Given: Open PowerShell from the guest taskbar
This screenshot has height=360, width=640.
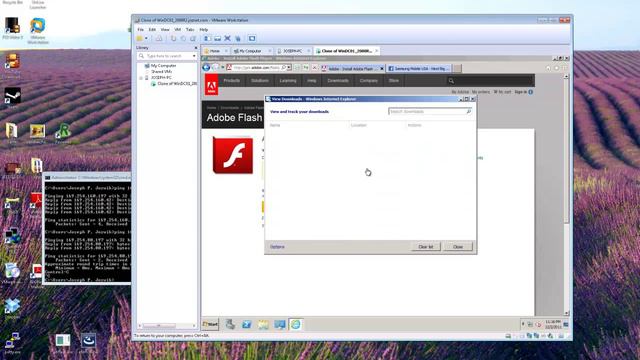Looking at the screenshot, I should pyautogui.click(x=247, y=324).
